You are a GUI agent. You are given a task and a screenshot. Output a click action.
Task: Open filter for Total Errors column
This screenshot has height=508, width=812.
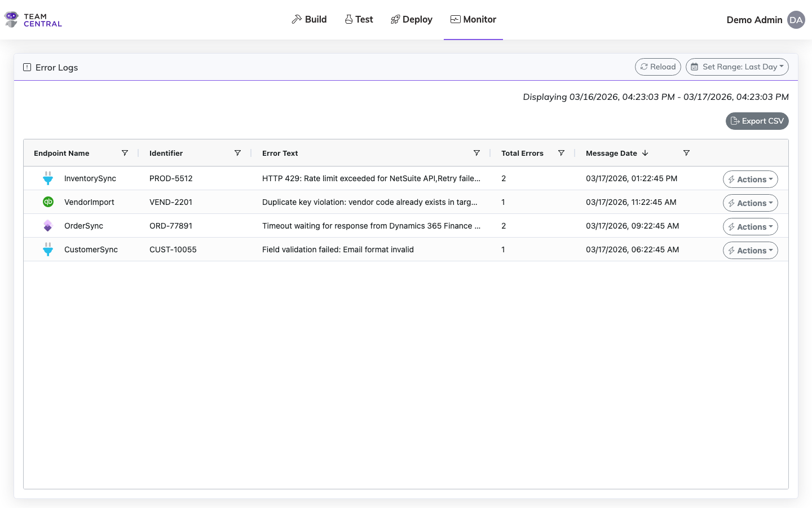[x=561, y=153]
